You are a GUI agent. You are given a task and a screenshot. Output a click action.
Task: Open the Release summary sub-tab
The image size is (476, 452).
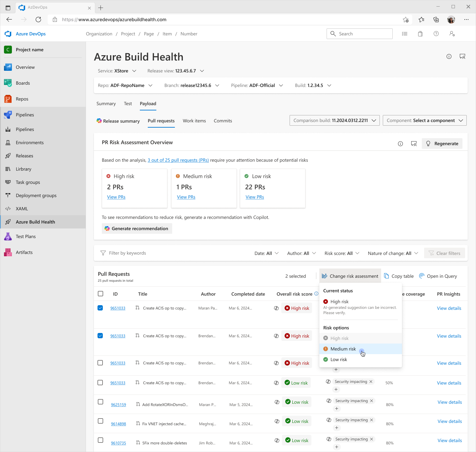118,121
